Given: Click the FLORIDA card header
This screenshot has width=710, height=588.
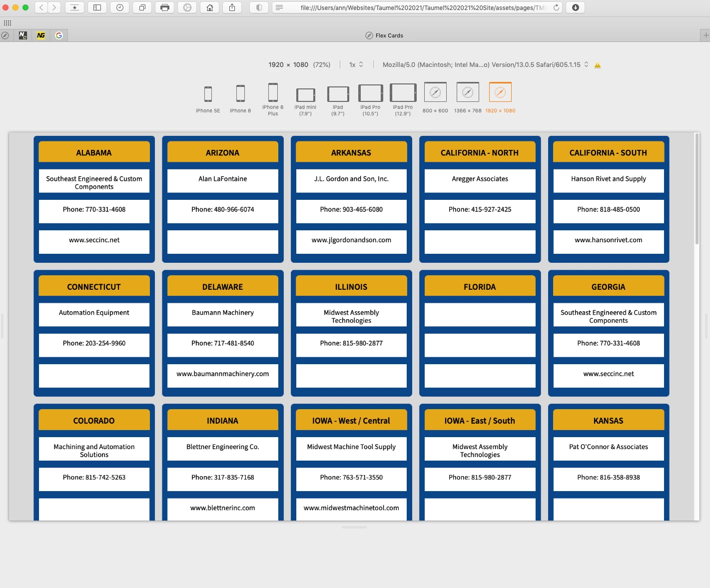Looking at the screenshot, I should point(480,286).
